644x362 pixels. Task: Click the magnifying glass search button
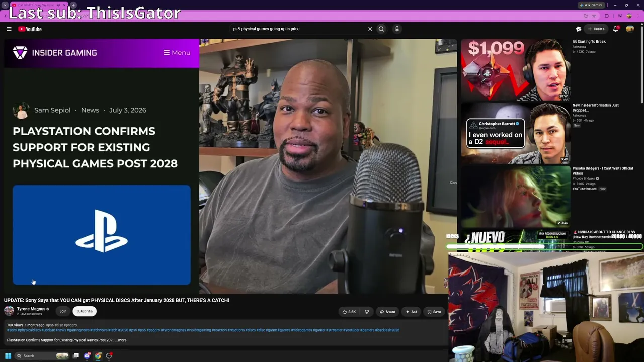[381, 29]
